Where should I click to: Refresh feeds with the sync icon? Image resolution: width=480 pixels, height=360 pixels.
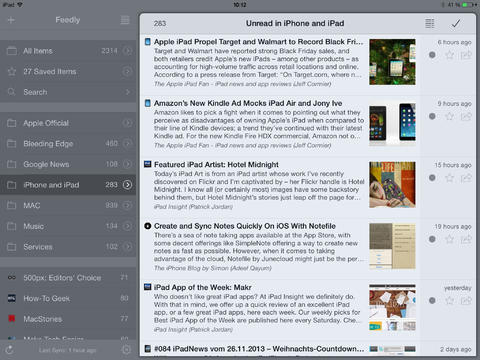(x=10, y=350)
